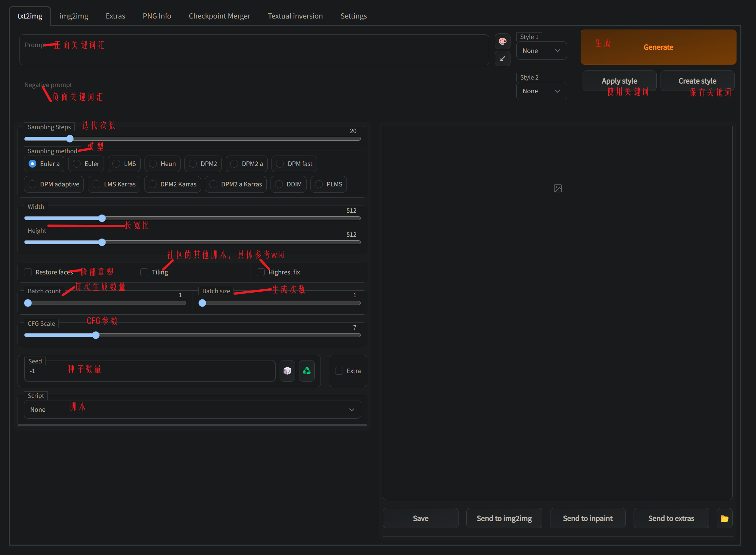Click the Sampling Steps slider handle
Screen dimensions: 756x555
70,139
